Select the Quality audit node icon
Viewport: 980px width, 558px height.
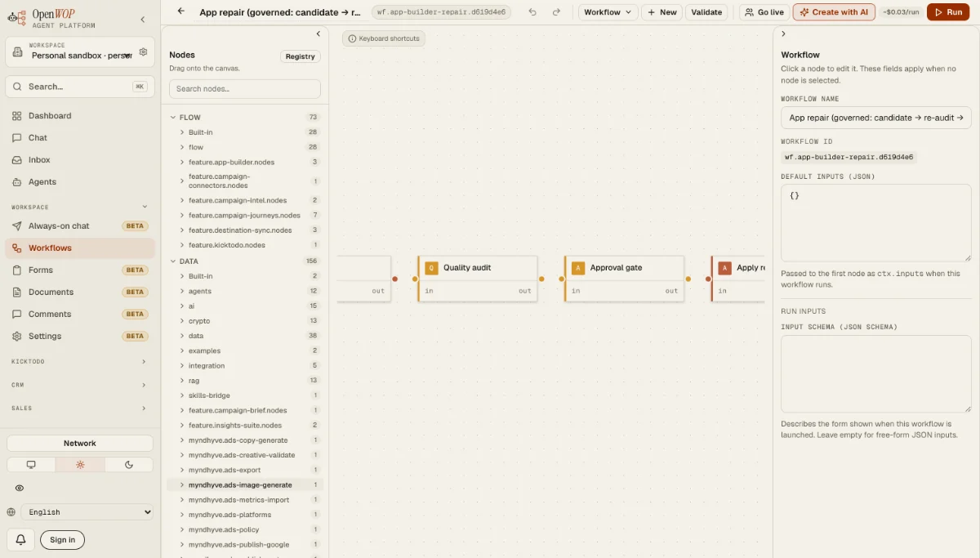(431, 268)
